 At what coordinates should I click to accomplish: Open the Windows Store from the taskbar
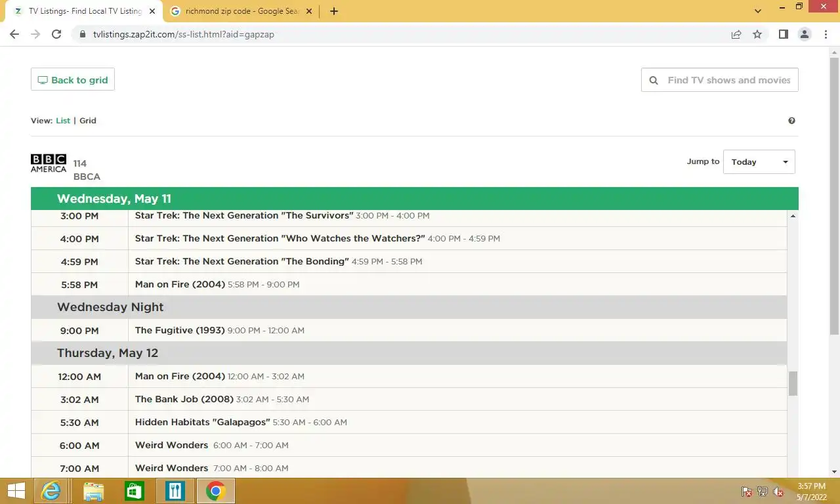(135, 491)
